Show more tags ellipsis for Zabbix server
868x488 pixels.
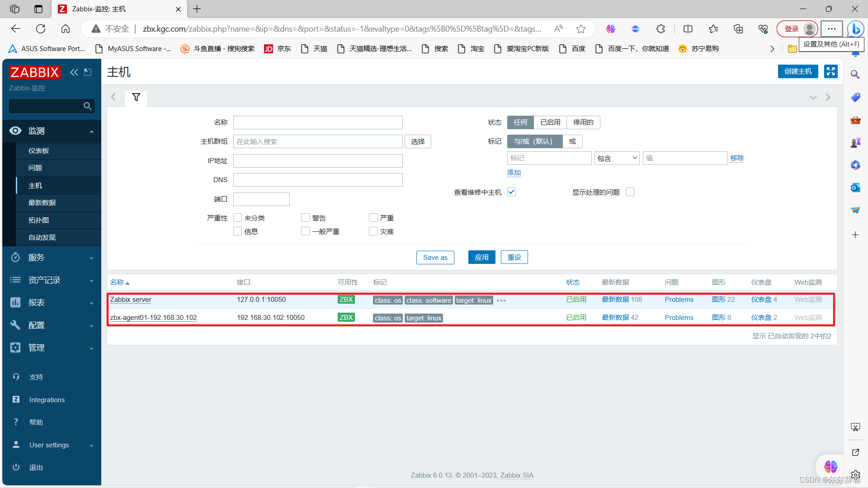tap(501, 300)
